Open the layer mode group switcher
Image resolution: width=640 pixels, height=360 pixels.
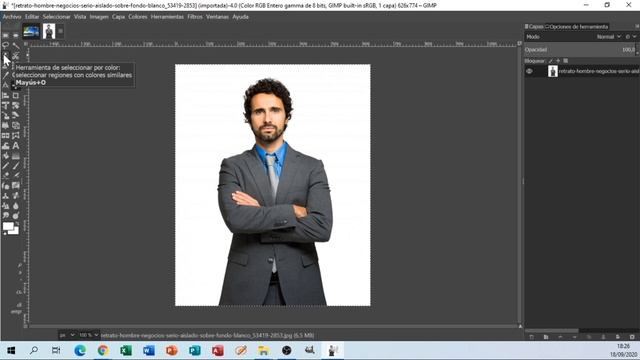[x=630, y=37]
